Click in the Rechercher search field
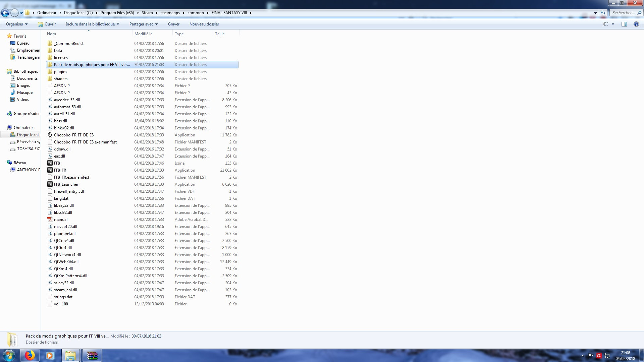 tap(623, 13)
